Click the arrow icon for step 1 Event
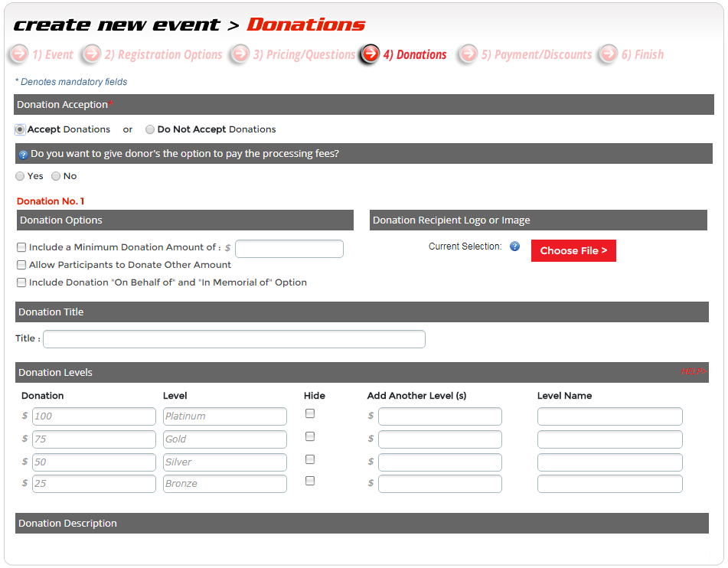This screenshot has height=568, width=728. click(x=18, y=54)
